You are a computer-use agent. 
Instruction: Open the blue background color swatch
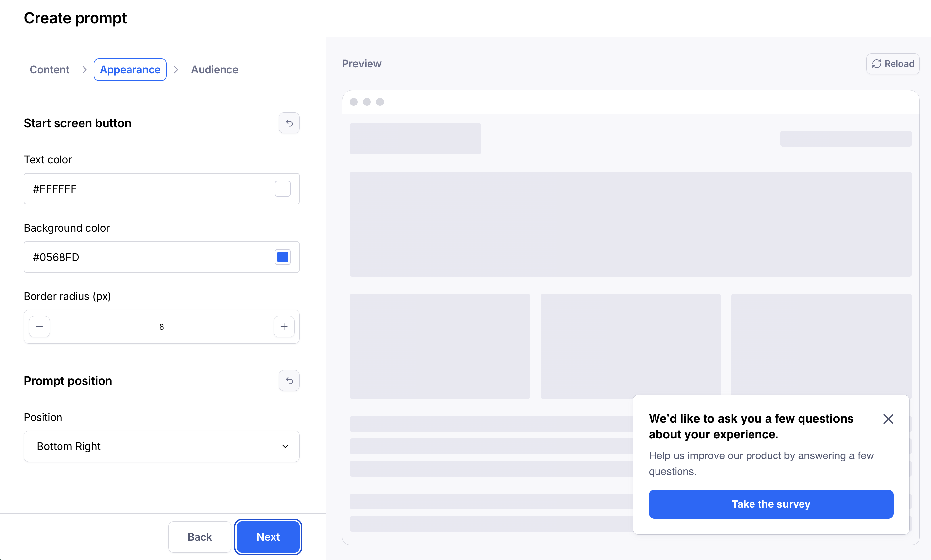282,257
